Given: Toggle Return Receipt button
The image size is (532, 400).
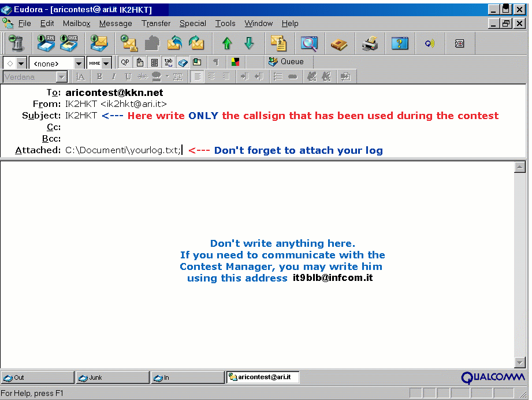Looking at the screenshot, I should (197, 62).
